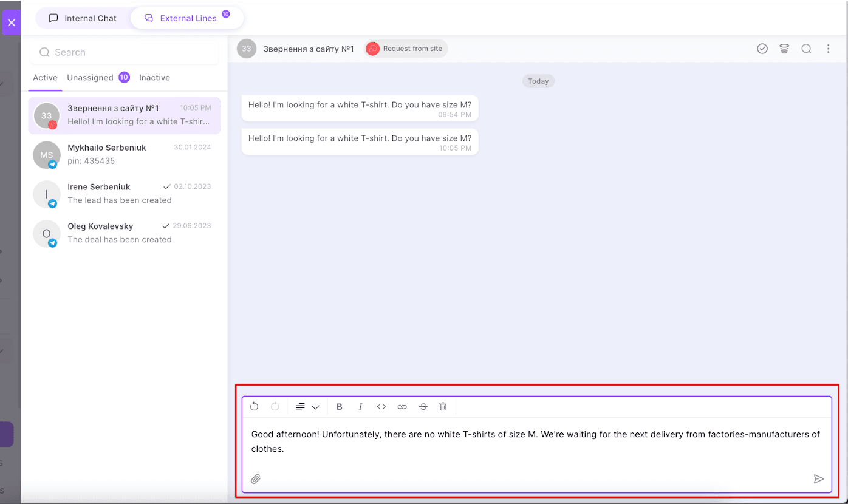Image resolution: width=848 pixels, height=504 pixels.
Task: Switch to Internal Chat tab
Action: 83,18
